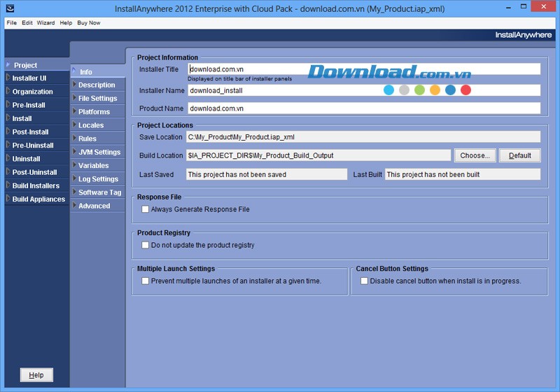Open the File Settings subtab

[97, 99]
